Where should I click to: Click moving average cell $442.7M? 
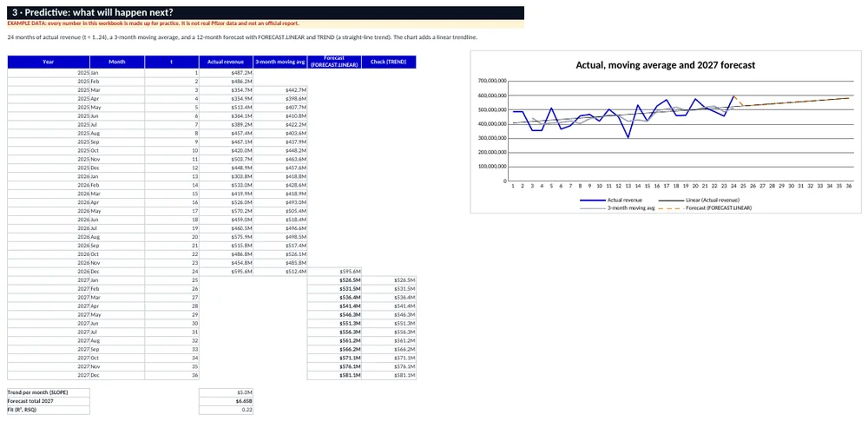point(280,89)
